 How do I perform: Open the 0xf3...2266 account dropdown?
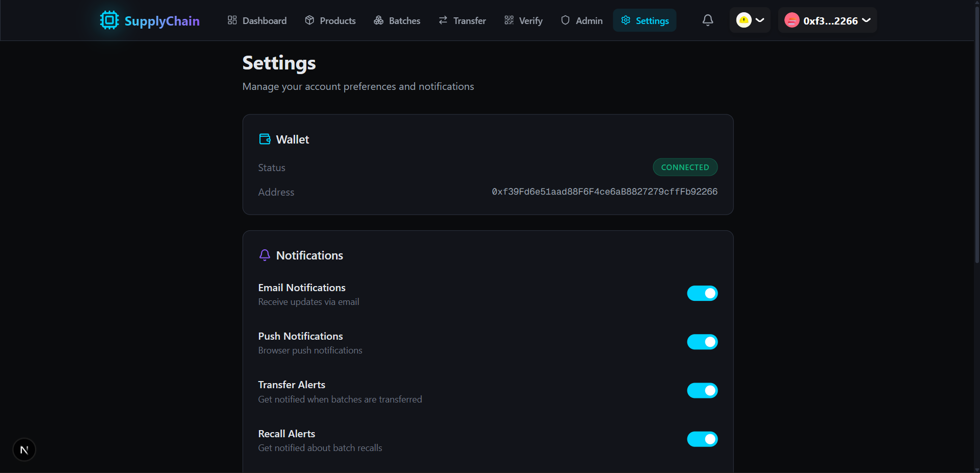(x=830, y=21)
